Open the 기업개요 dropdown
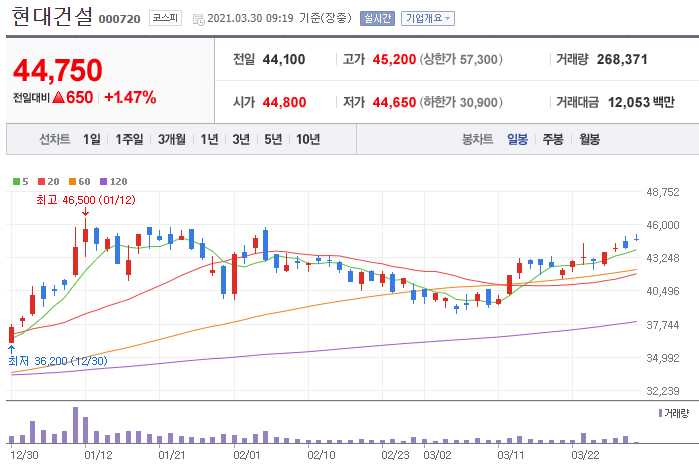 [x=428, y=18]
